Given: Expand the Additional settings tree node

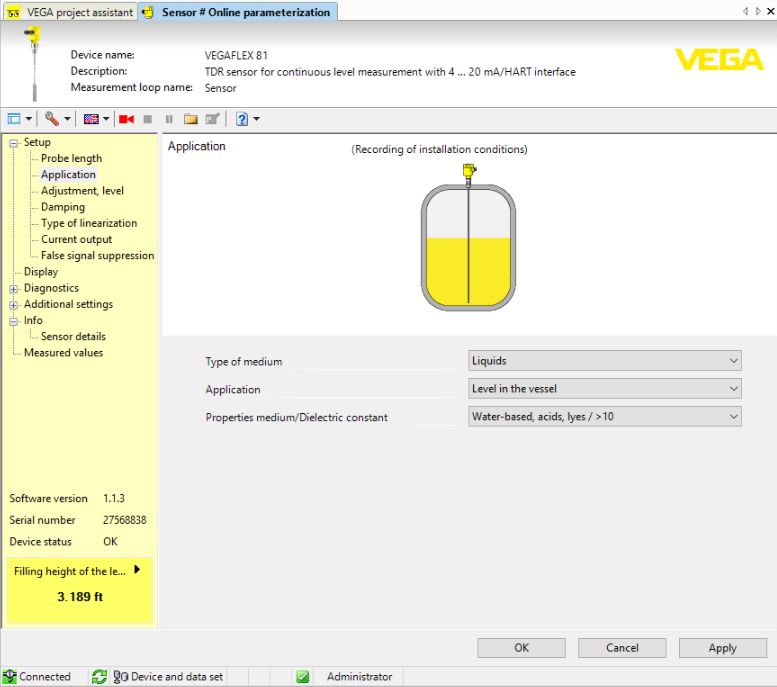Looking at the screenshot, I should coord(14,305).
